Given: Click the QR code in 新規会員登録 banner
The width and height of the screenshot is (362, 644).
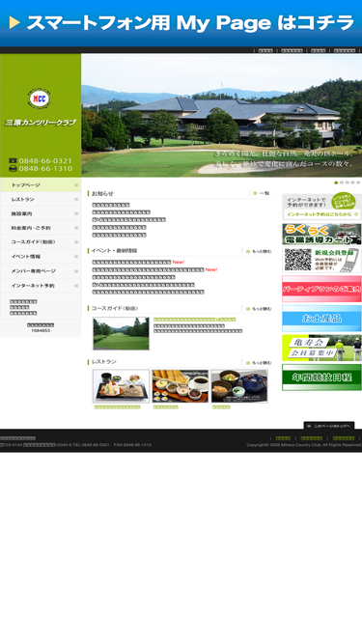Looking at the screenshot, I should click(298, 260).
